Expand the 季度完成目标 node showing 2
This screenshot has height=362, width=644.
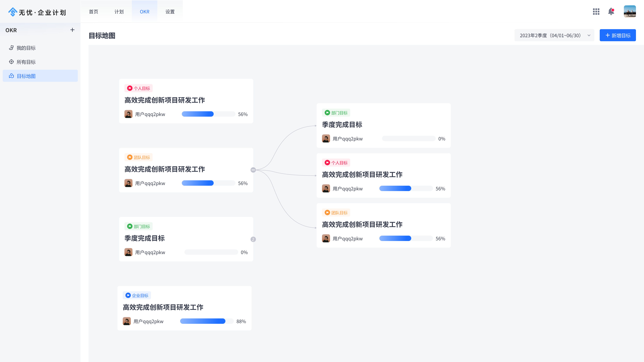(x=253, y=239)
